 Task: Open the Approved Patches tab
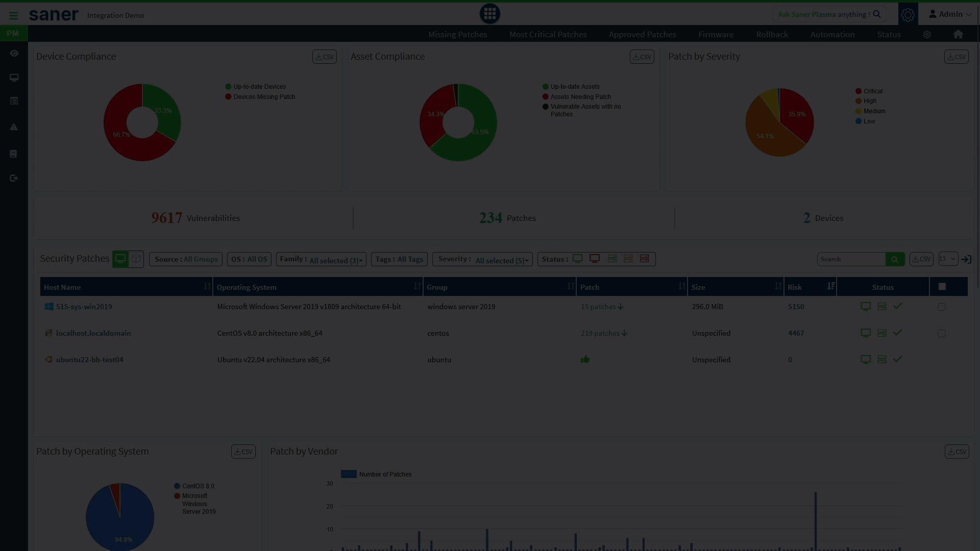642,34
